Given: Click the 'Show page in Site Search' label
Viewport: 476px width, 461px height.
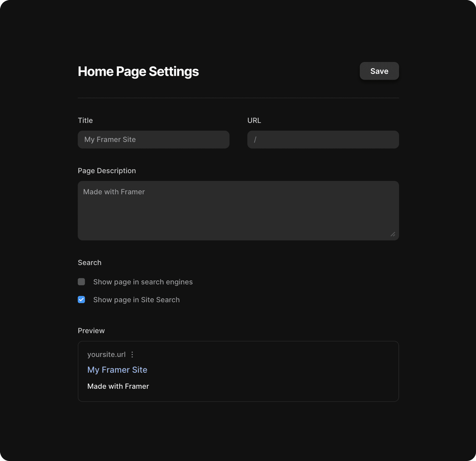Looking at the screenshot, I should pos(136,300).
